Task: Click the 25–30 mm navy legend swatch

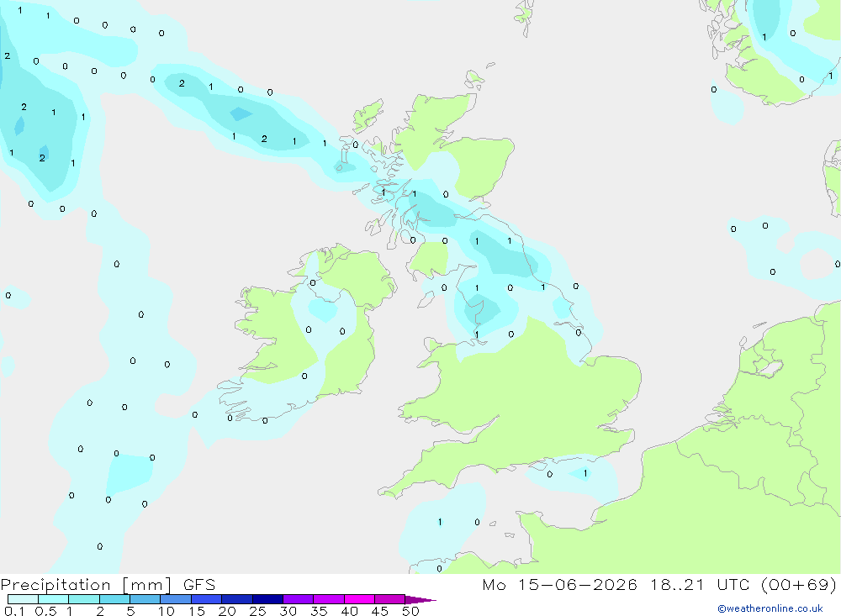Action: (267, 599)
